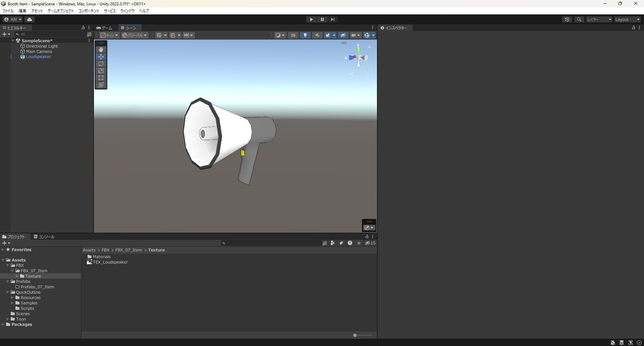Collapse the SampleScene hierarchy node
This screenshot has height=346, width=644.
(x=13, y=41)
